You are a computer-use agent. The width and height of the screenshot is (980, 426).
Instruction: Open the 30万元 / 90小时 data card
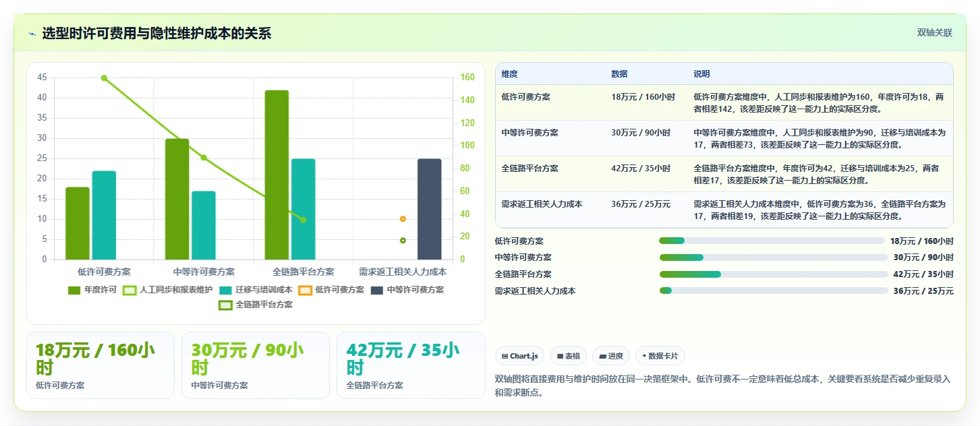coord(256,365)
